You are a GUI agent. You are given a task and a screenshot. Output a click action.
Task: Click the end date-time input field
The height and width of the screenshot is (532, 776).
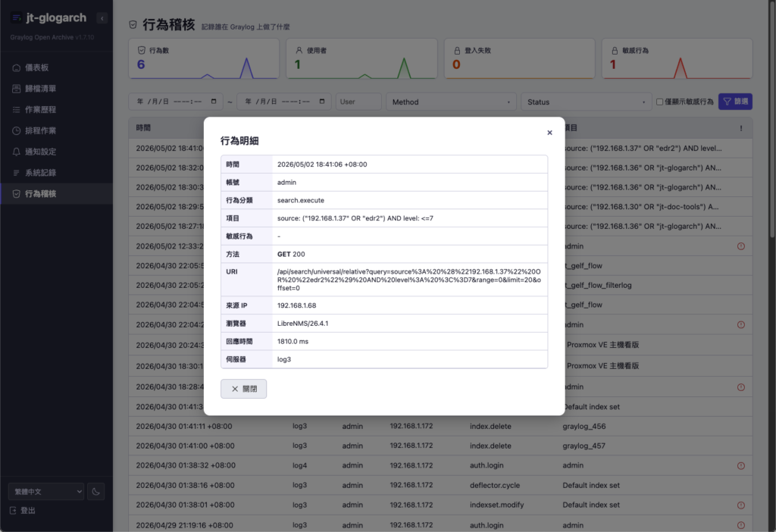(x=284, y=102)
